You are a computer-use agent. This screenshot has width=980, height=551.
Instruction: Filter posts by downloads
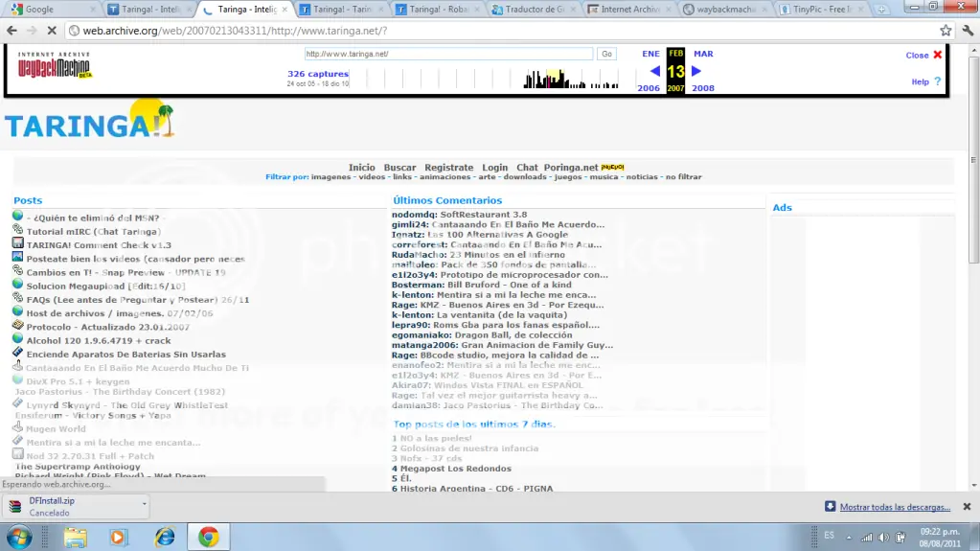tap(525, 177)
